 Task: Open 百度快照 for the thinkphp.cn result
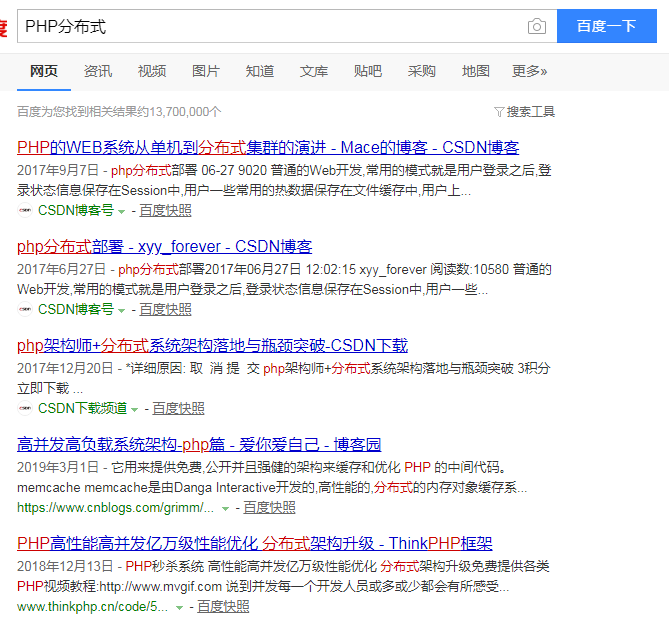[223, 606]
